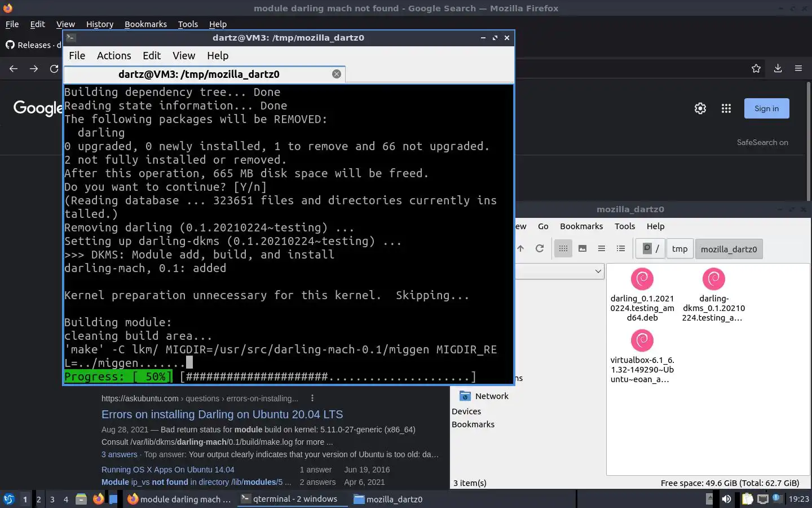The width and height of the screenshot is (812, 508).
Task: Switch file manager to thumbnail view
Action: pyautogui.click(x=582, y=248)
